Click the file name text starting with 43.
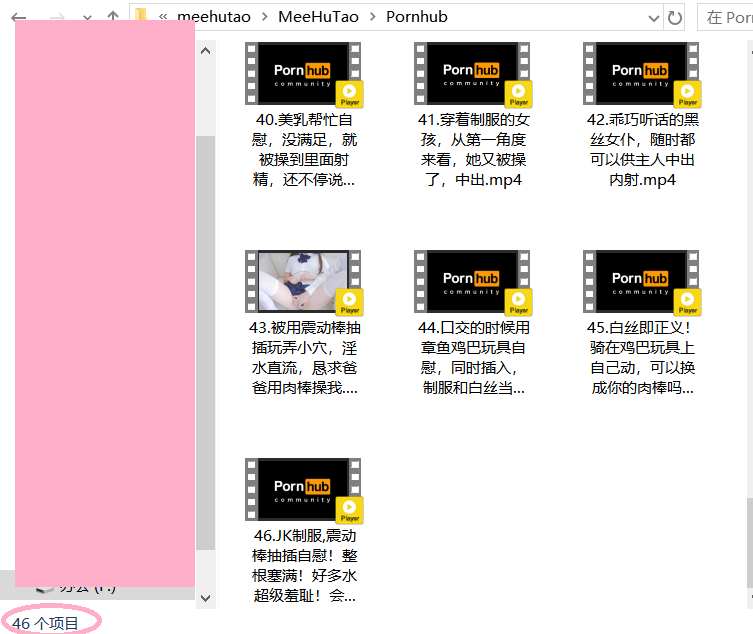 tap(304, 358)
